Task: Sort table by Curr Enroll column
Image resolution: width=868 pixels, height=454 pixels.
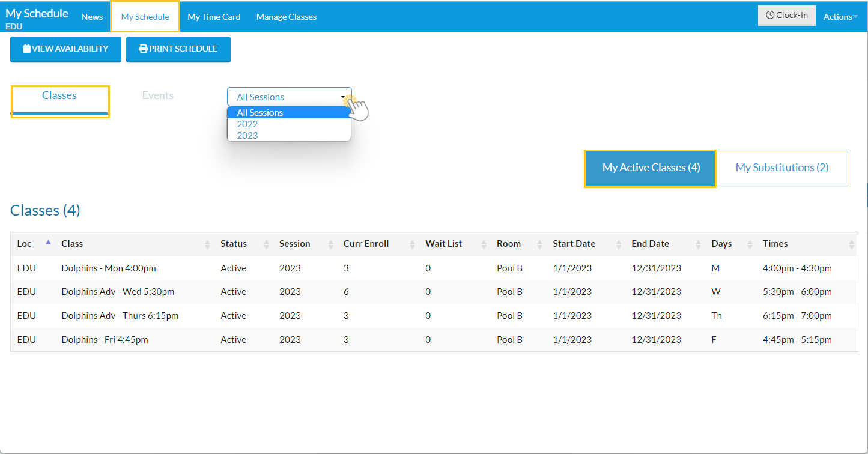Action: (x=378, y=244)
